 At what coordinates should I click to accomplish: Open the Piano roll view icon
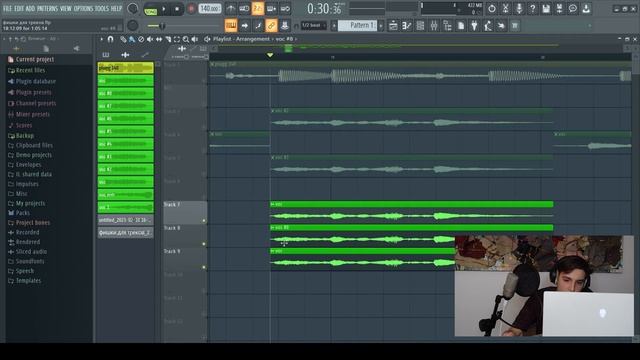click(407, 26)
